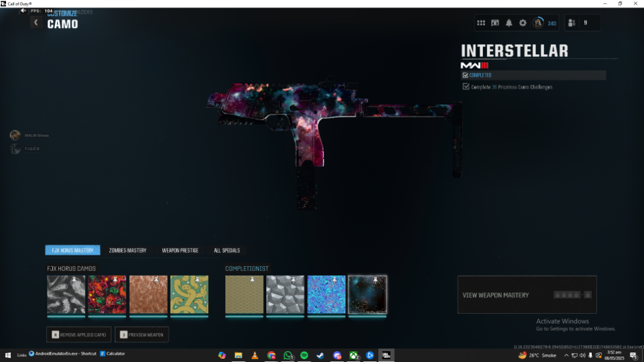
Task: Open the All Specials tab
Action: (x=227, y=250)
